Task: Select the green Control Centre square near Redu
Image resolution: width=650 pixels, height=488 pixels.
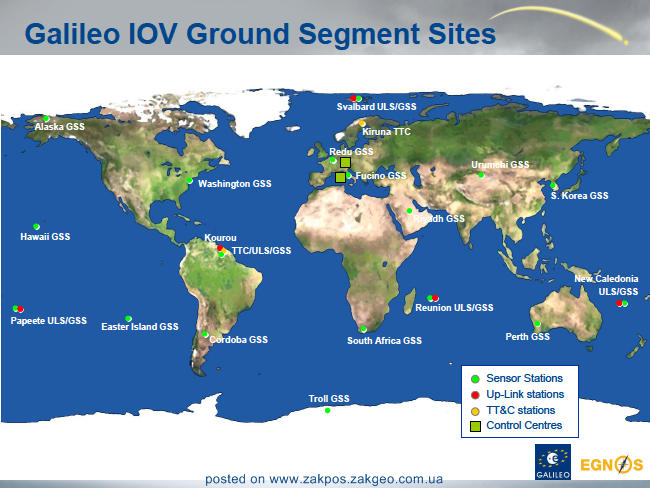Action: (345, 162)
